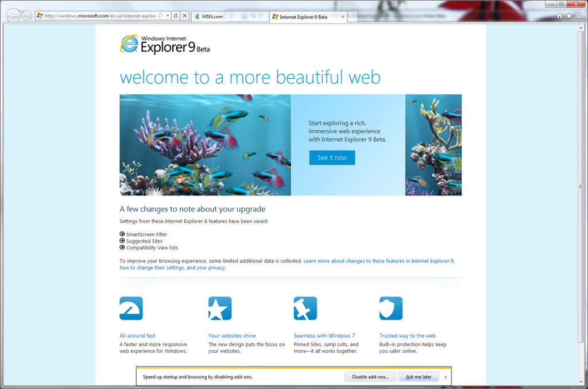This screenshot has height=389, width=588.
Task: Click the Compatibility View lists text
Action: (x=152, y=248)
